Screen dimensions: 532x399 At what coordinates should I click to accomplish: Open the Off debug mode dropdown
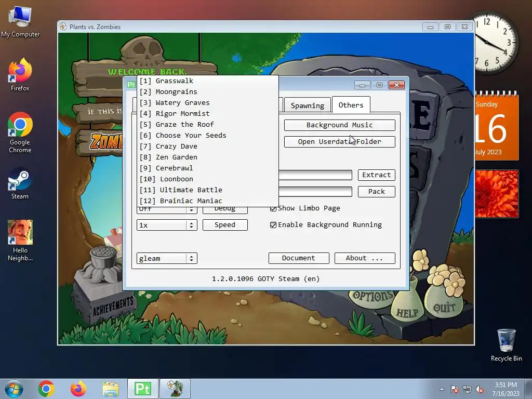[x=167, y=210]
